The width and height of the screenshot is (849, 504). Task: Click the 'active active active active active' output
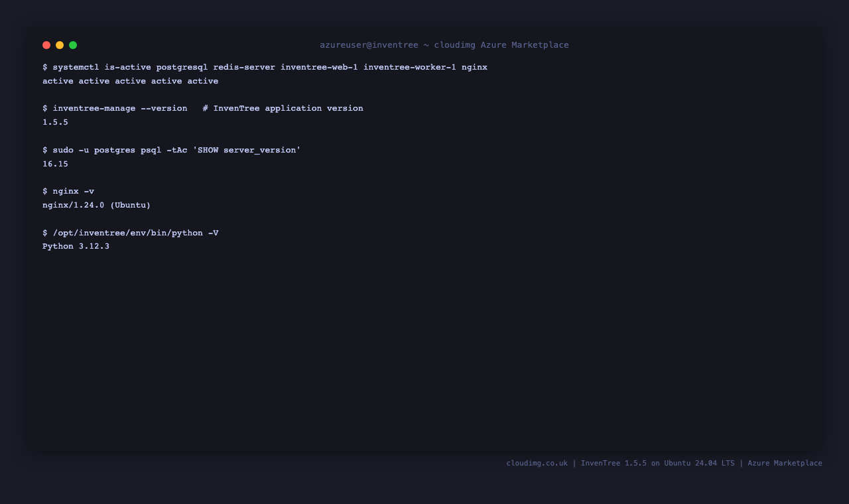131,81
